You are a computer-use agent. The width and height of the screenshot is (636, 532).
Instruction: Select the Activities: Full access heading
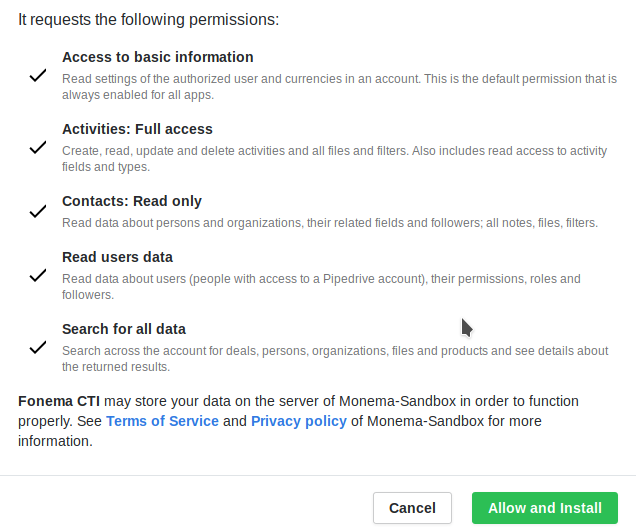click(x=137, y=129)
